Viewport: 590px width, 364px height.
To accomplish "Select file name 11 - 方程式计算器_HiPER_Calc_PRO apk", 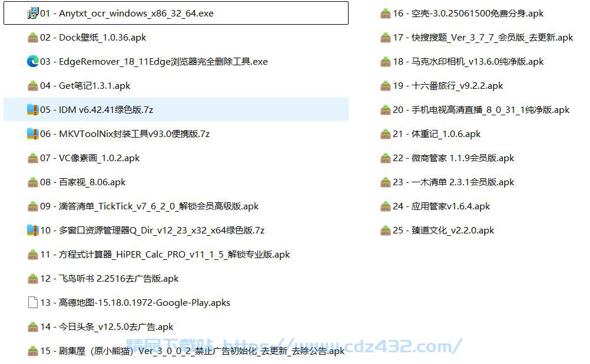I will (165, 255).
